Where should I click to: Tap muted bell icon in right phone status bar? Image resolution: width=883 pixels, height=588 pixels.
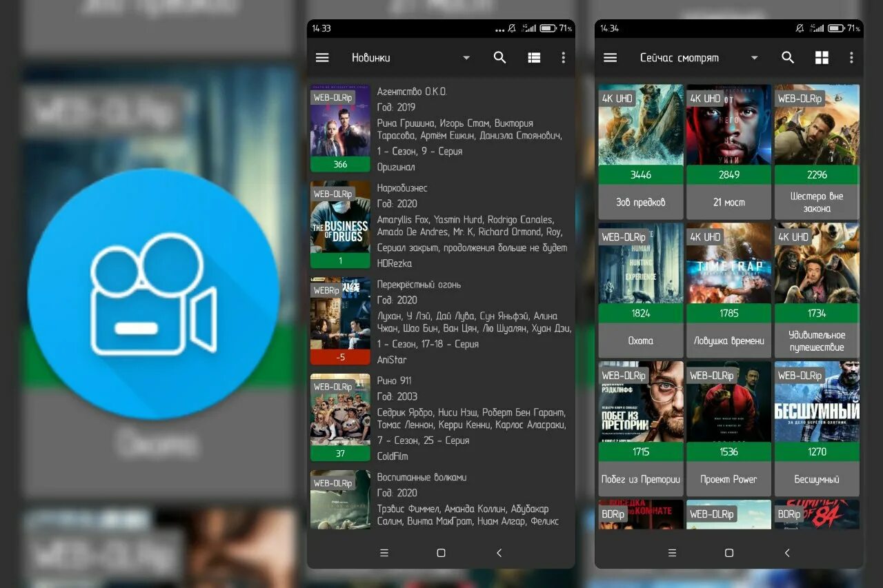tap(800, 28)
